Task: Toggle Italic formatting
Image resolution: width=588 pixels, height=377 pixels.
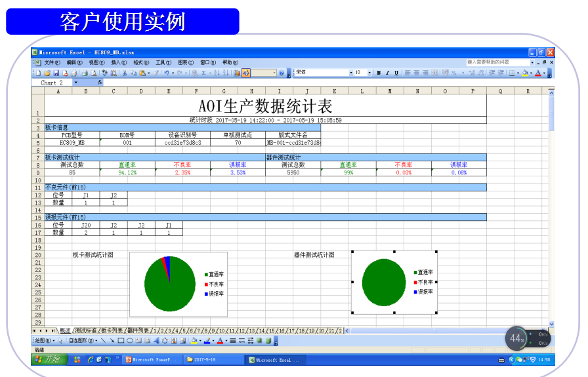Action: coord(387,73)
